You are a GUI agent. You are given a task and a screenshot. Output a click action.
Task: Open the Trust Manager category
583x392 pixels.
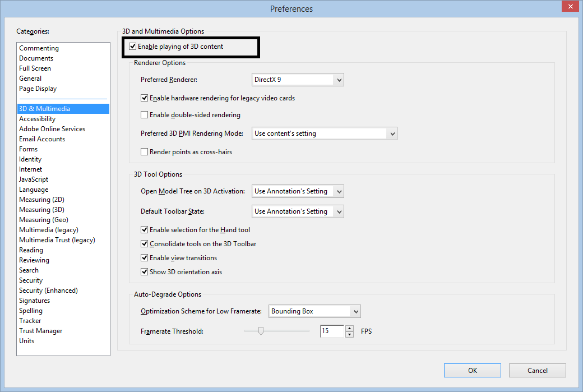pos(40,331)
